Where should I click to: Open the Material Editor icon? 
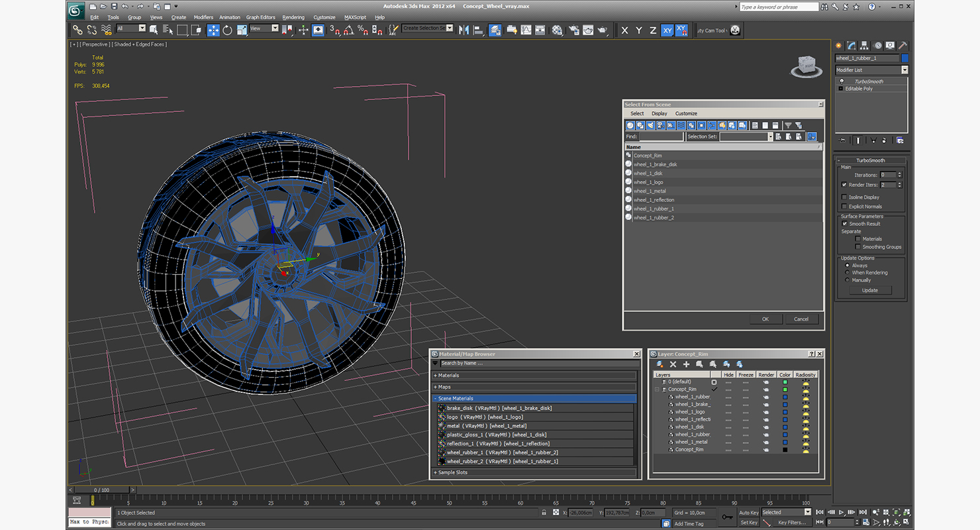(557, 30)
